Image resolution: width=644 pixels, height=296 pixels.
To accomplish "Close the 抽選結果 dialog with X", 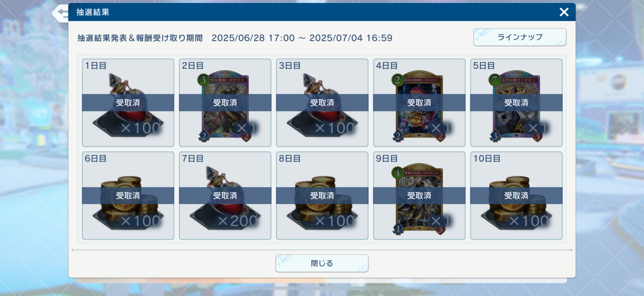I will coord(564,12).
